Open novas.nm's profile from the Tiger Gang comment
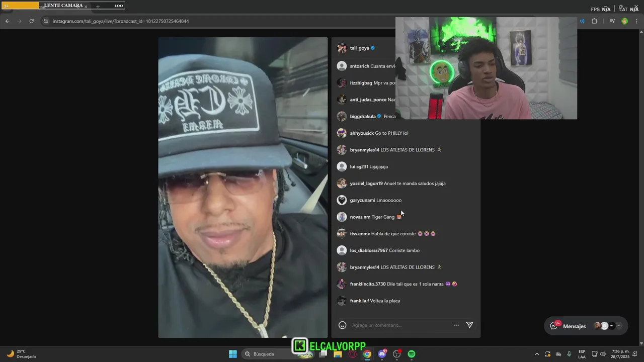This screenshot has width=644, height=362. [360, 217]
